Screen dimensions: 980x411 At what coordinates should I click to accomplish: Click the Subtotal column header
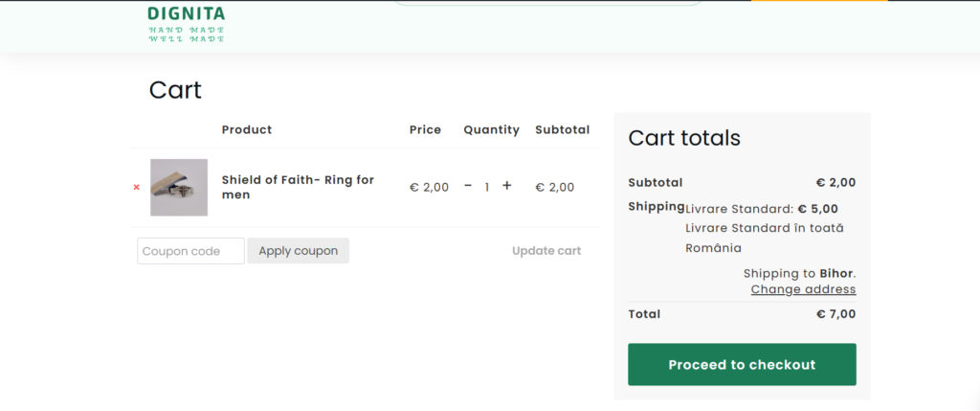563,129
